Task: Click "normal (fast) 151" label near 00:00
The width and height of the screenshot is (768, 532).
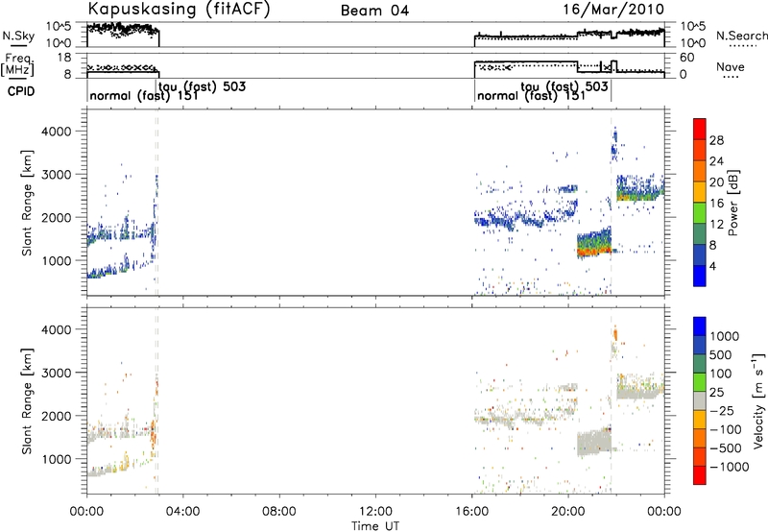Action: [144, 95]
